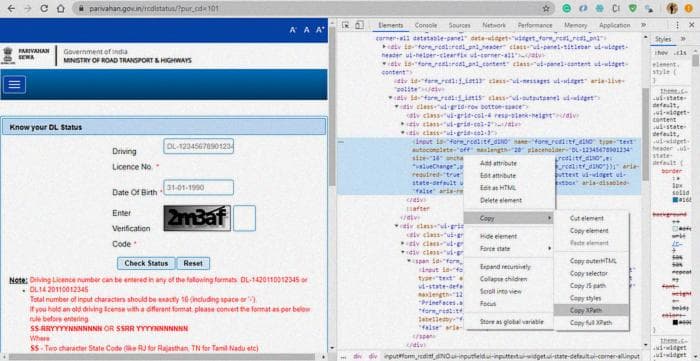Select Copy full XPath in submenu
The image size is (700, 361).
coord(592,323)
